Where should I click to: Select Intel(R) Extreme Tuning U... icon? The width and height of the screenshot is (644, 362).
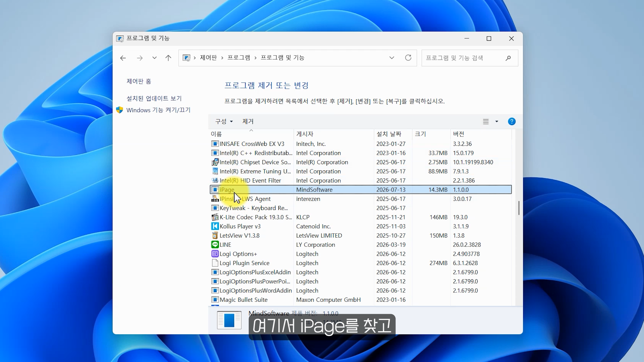click(215, 171)
